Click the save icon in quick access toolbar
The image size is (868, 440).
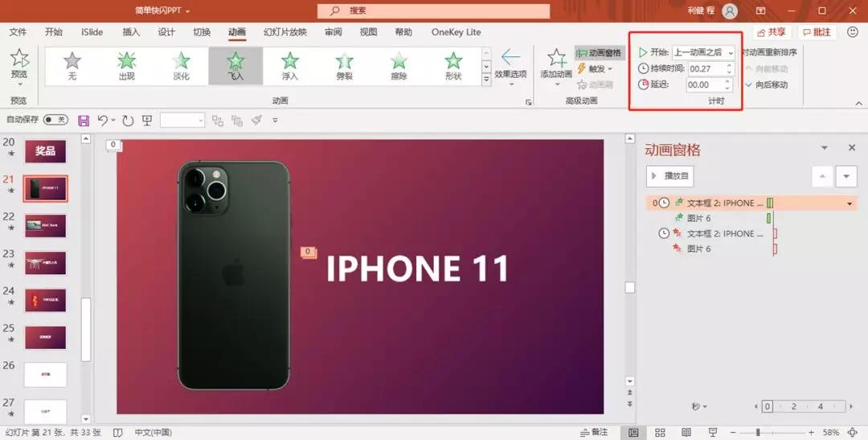(84, 120)
